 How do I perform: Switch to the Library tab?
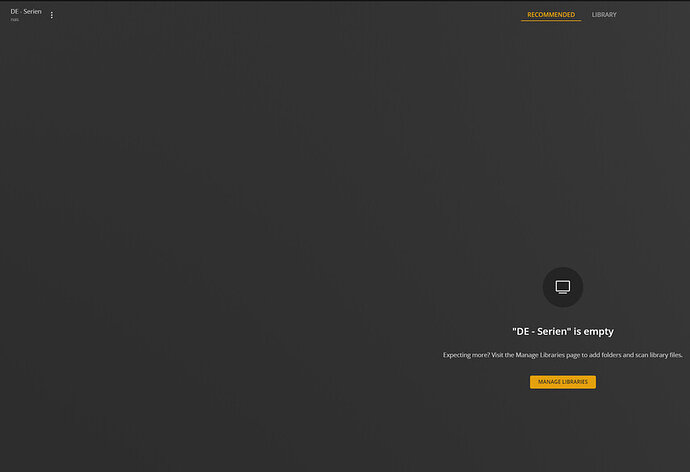pos(604,15)
